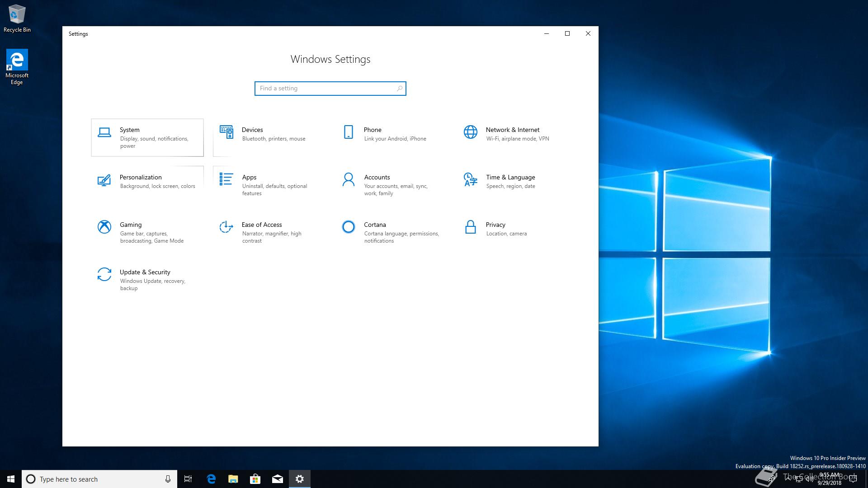Go to the Gaming category title
Screen dimensions: 868x488
coord(131,225)
